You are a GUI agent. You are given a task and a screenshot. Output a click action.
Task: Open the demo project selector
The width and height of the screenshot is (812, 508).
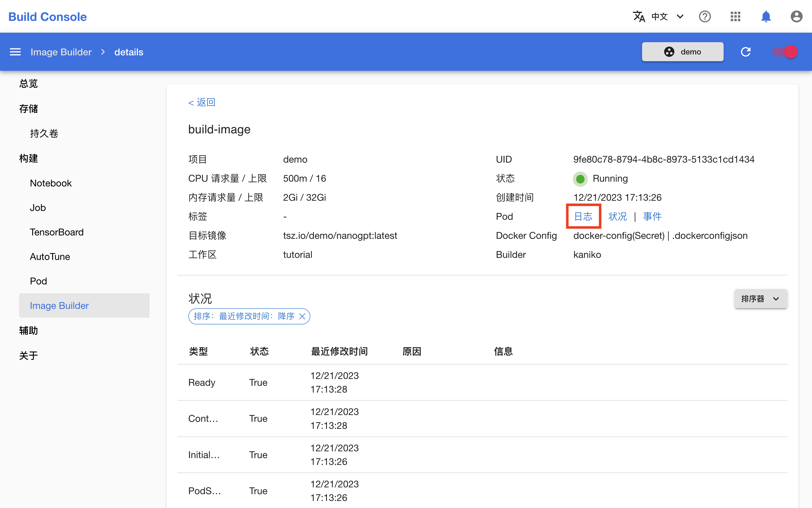(x=682, y=52)
